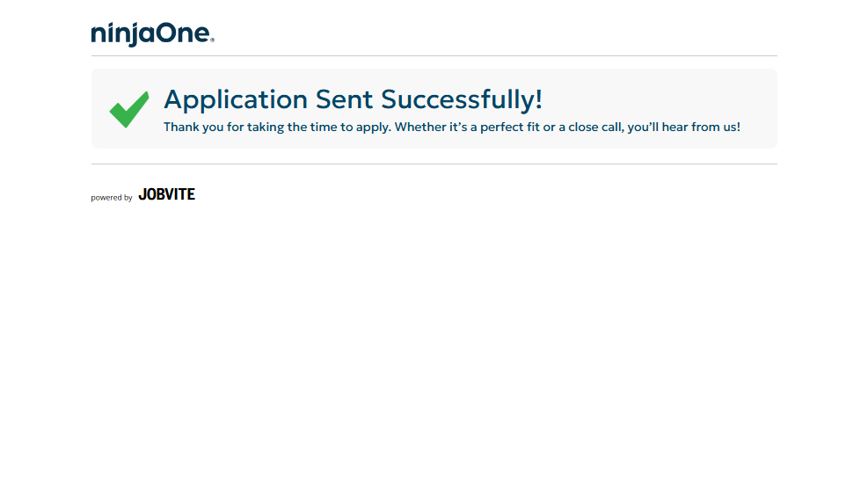Viewport: 868px width, 481px height.
Task: Click the word "Sent" in the heading
Action: click(345, 99)
